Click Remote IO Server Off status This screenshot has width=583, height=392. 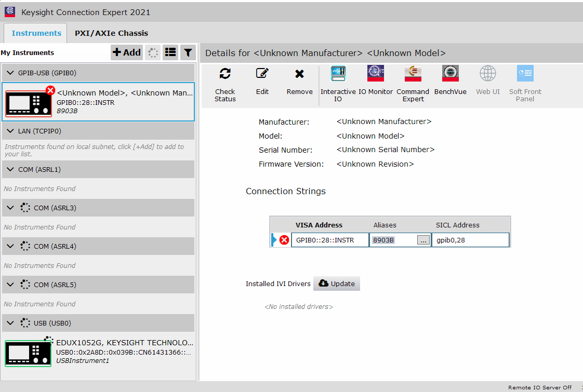539,387
